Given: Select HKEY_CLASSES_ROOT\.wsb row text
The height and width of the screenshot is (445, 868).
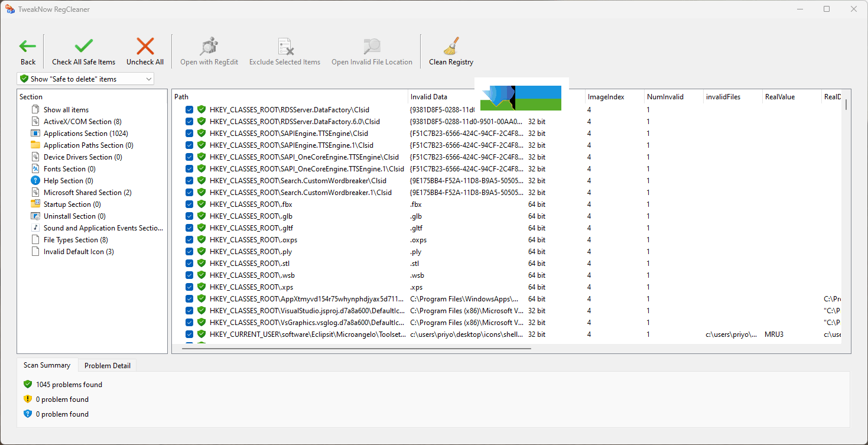Looking at the screenshot, I should coord(251,275).
